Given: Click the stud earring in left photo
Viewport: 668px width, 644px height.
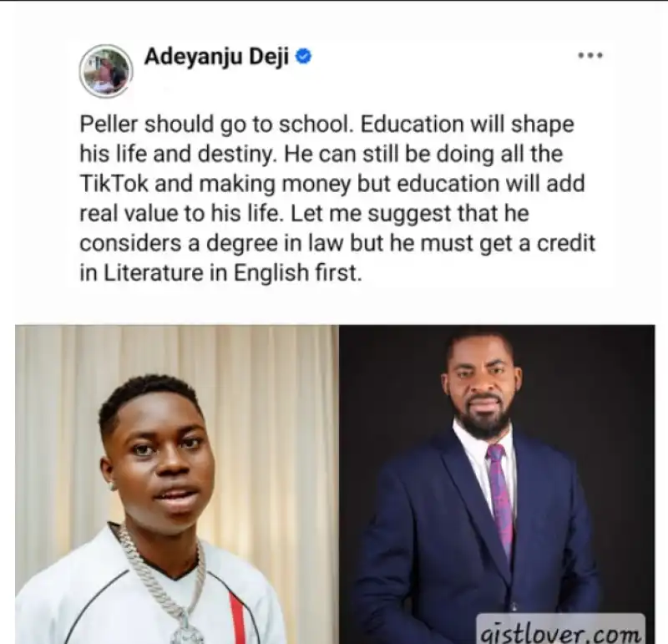Looking at the screenshot, I should pyautogui.click(x=113, y=485).
